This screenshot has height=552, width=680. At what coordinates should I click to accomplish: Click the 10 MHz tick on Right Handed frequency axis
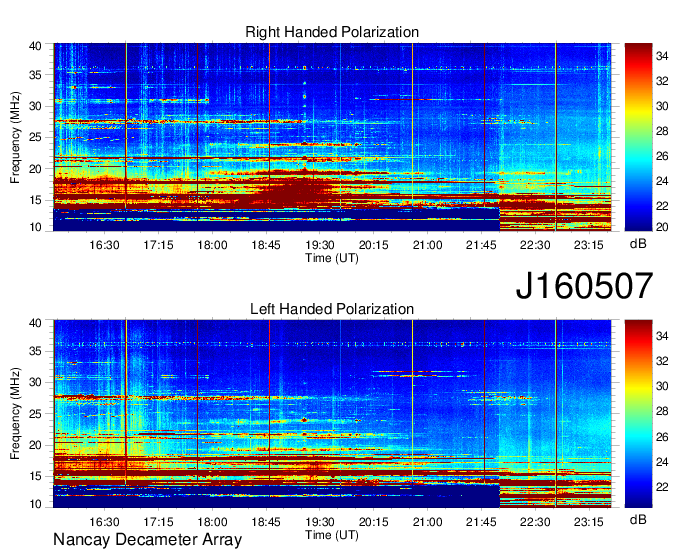coord(35,227)
